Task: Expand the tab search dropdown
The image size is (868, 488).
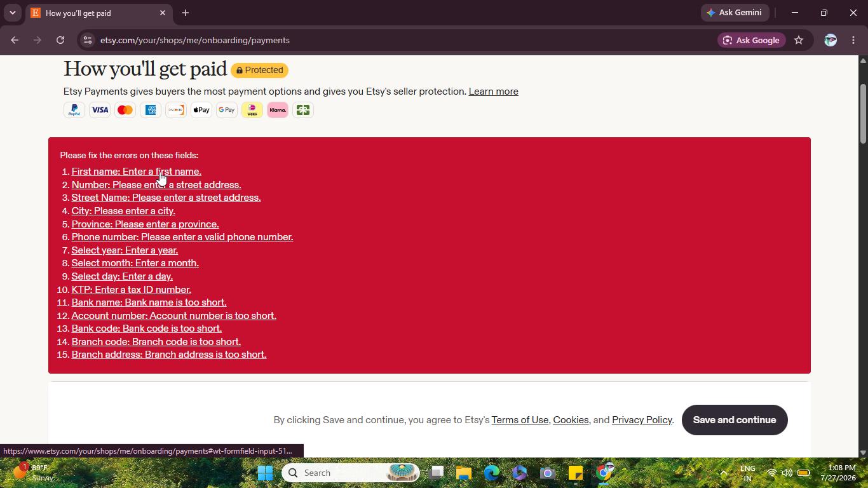Action: (12, 13)
